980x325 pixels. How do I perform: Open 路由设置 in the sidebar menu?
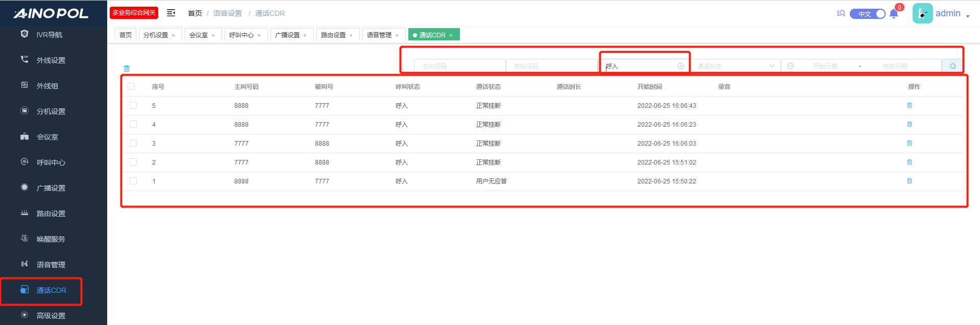(x=51, y=214)
